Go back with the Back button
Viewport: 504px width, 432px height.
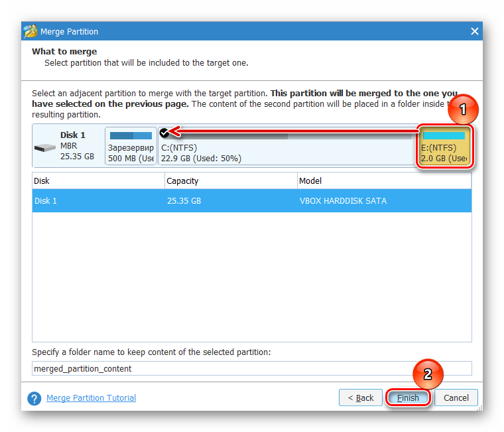[x=361, y=398]
